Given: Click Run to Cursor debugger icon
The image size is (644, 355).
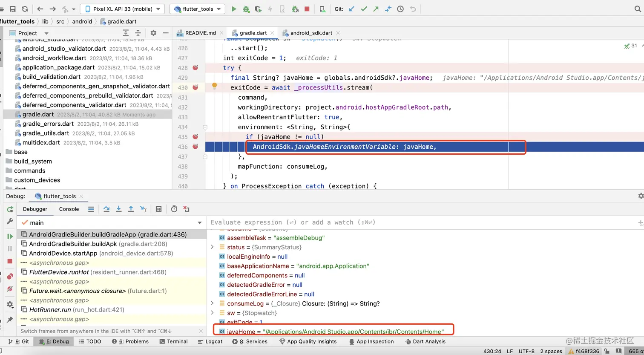Looking at the screenshot, I should (x=144, y=209).
